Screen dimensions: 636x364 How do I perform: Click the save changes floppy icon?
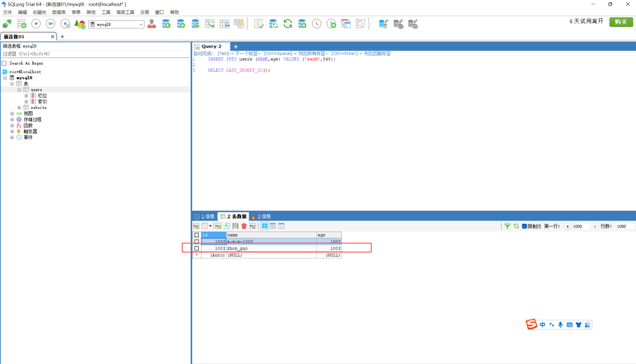click(x=235, y=226)
